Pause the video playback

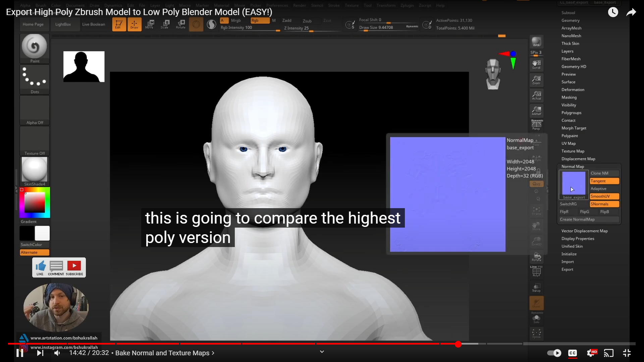pos(20,353)
